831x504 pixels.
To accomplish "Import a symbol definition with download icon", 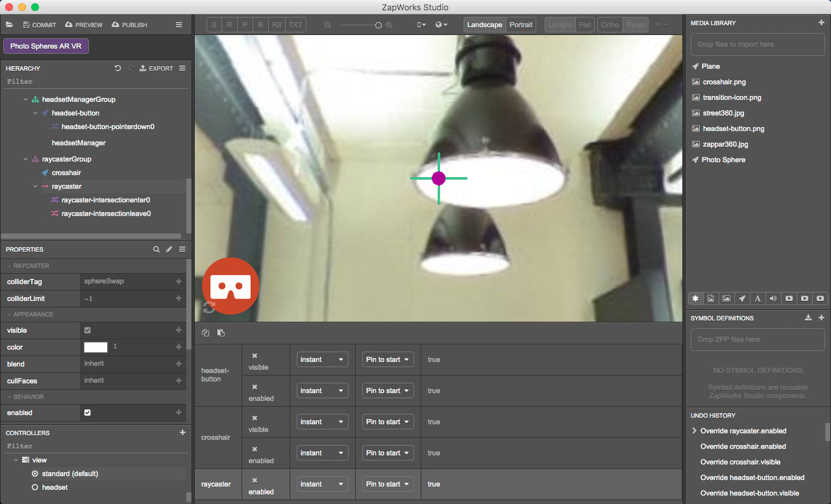I will [808, 318].
